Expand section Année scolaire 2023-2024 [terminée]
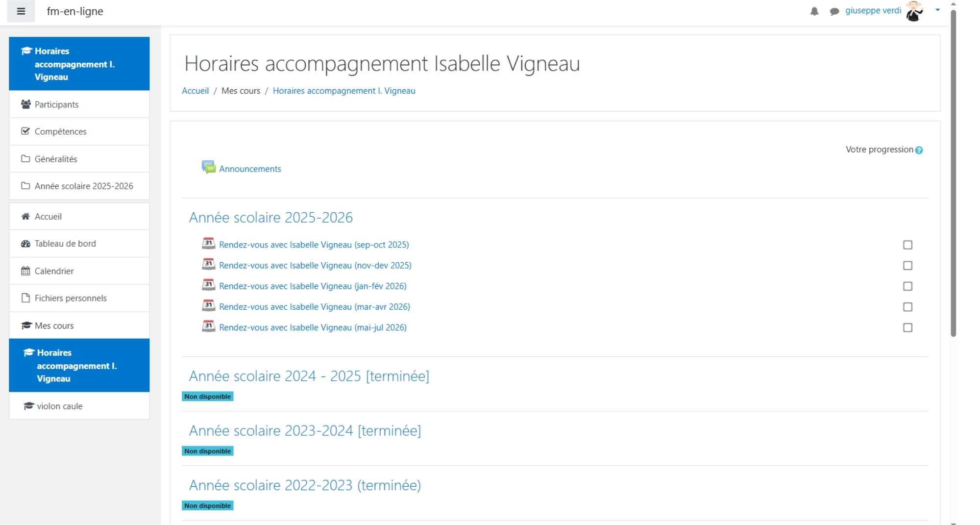 click(x=305, y=430)
